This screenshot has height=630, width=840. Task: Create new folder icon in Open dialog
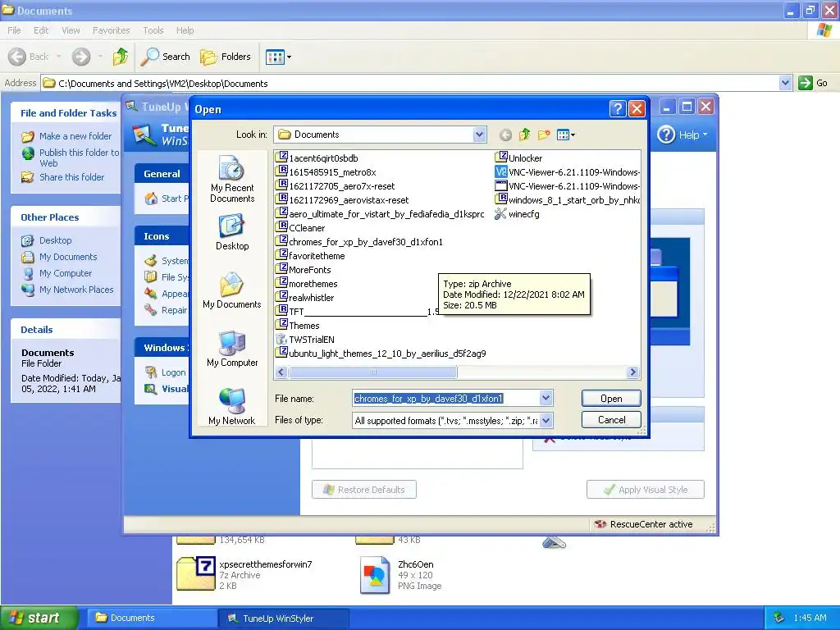tap(544, 135)
